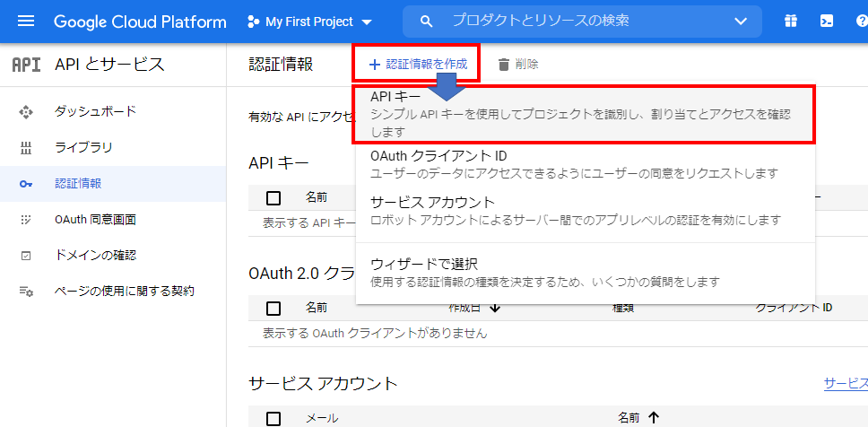Check the サービス アカウント table header checkbox
Image resolution: width=868 pixels, height=427 pixels.
click(273, 418)
